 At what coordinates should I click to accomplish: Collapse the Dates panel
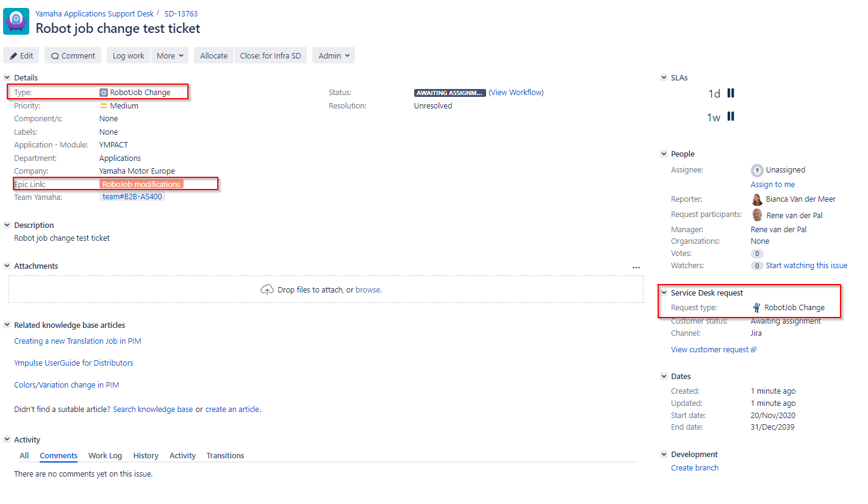click(664, 377)
